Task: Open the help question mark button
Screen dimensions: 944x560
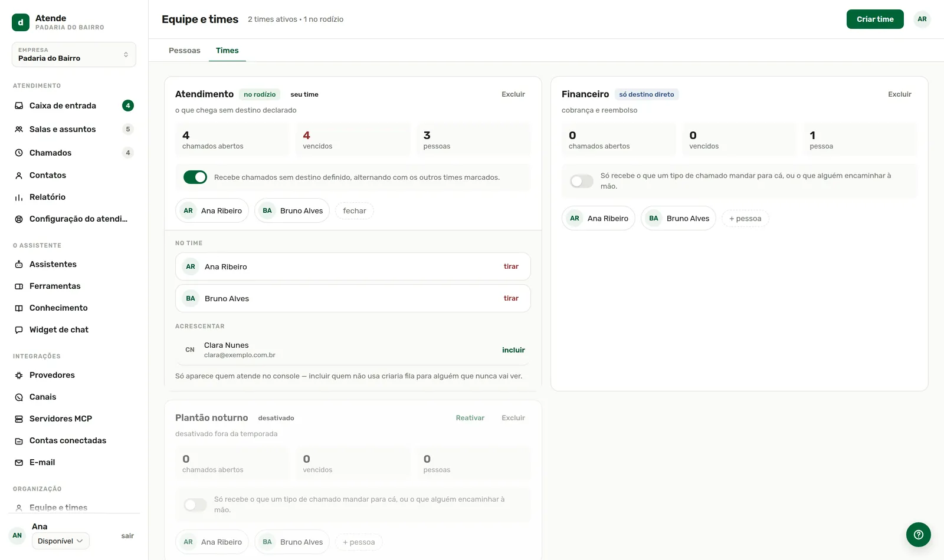Action: pos(919,535)
